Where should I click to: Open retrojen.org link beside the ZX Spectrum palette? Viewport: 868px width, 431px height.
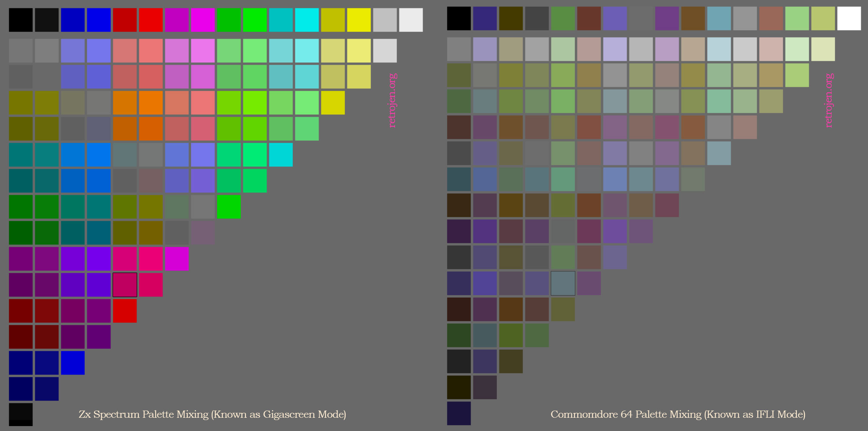[x=393, y=100]
